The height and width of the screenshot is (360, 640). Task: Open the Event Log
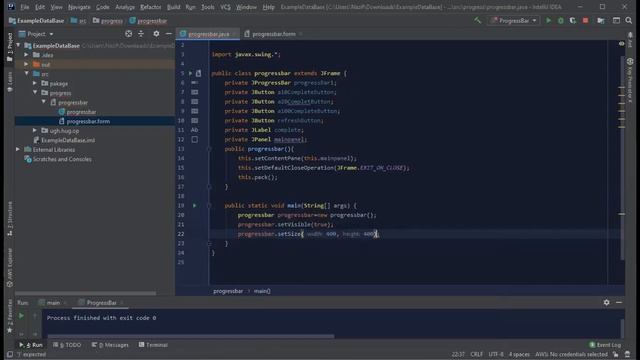click(605, 345)
